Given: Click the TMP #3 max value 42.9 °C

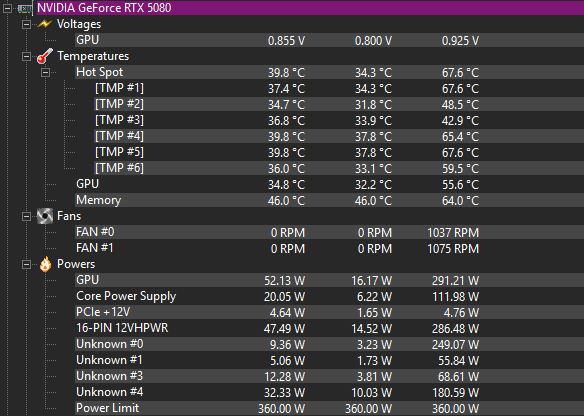Looking at the screenshot, I should tap(460, 121).
